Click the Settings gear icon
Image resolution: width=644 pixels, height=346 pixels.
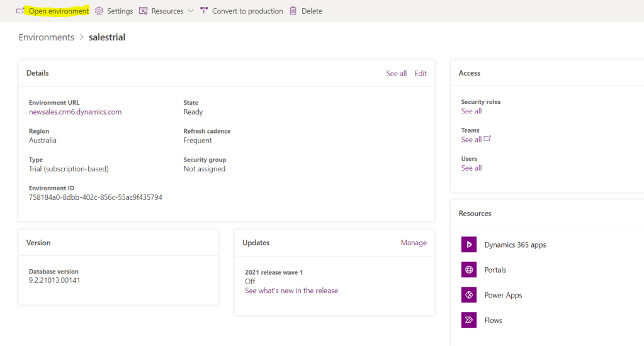tap(99, 11)
